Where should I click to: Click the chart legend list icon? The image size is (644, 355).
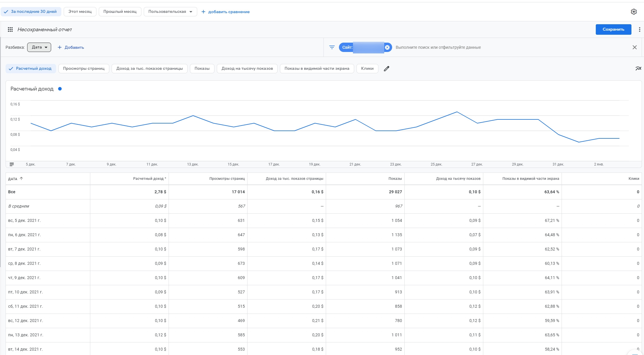[12, 164]
